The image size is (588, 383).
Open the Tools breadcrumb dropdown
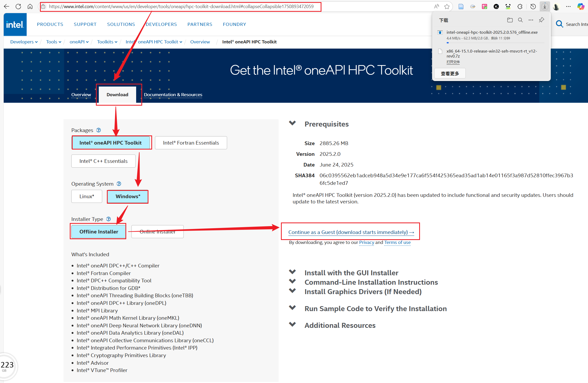point(53,42)
